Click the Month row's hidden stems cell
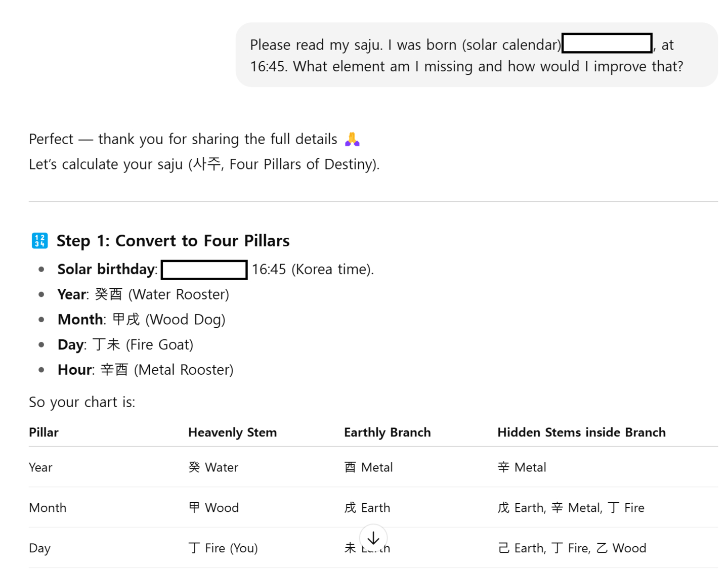This screenshot has height=569, width=728. coord(571,508)
